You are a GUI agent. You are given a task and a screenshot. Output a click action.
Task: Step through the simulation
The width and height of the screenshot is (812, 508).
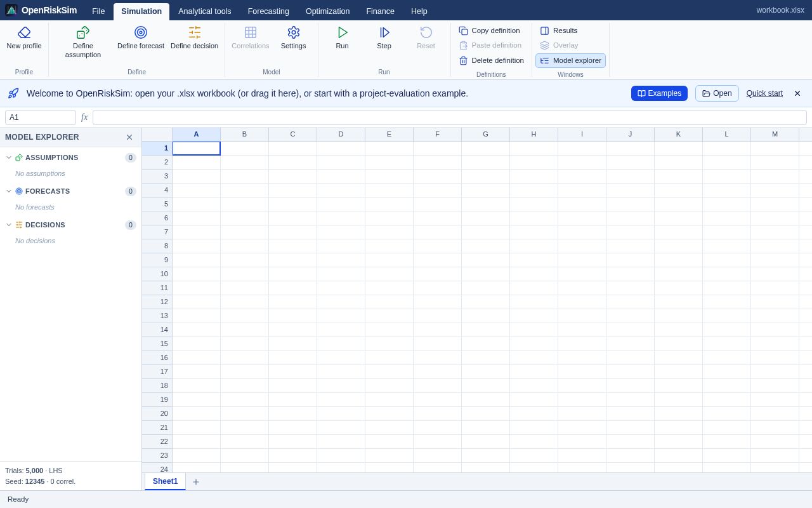click(x=384, y=39)
